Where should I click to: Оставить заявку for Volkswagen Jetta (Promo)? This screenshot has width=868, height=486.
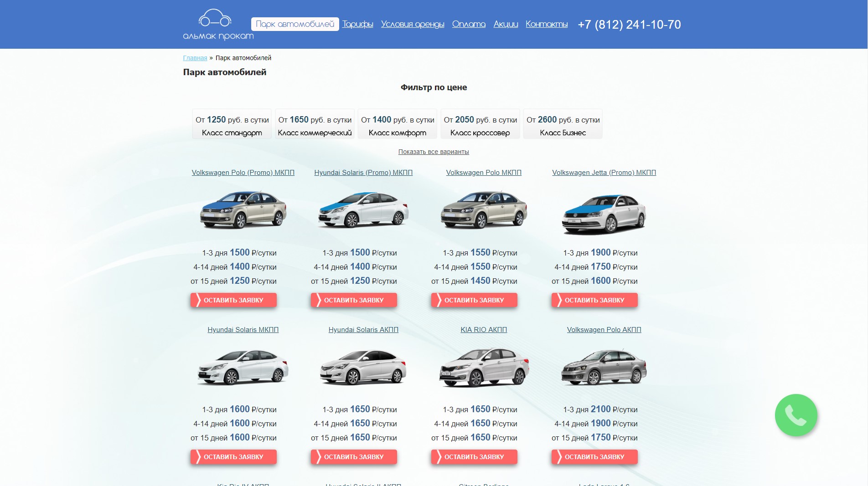[594, 300]
